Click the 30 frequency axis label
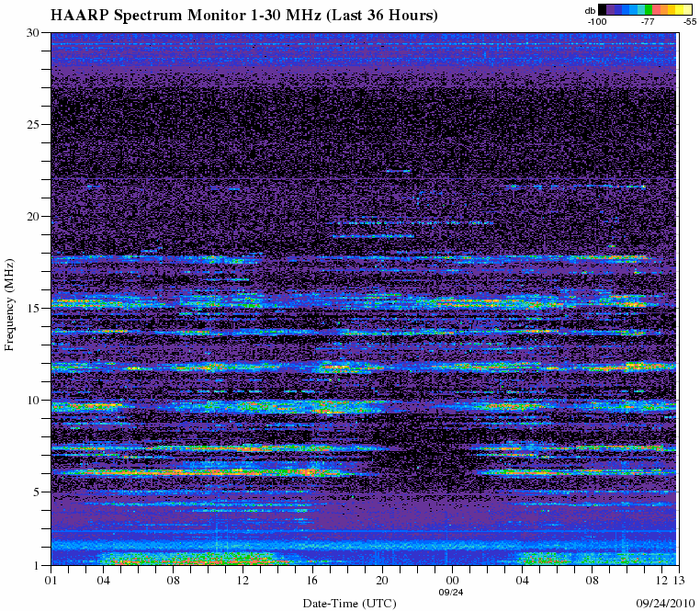 coord(34,32)
